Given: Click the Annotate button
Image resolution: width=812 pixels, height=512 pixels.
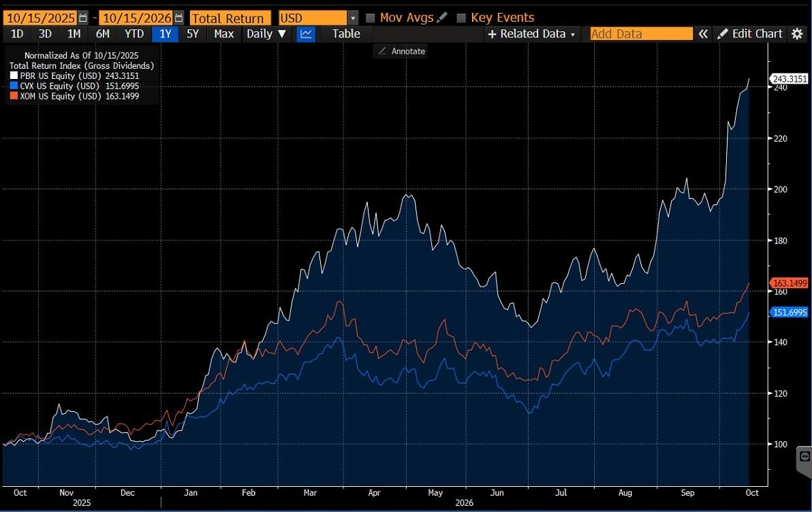Looking at the screenshot, I should 402,51.
